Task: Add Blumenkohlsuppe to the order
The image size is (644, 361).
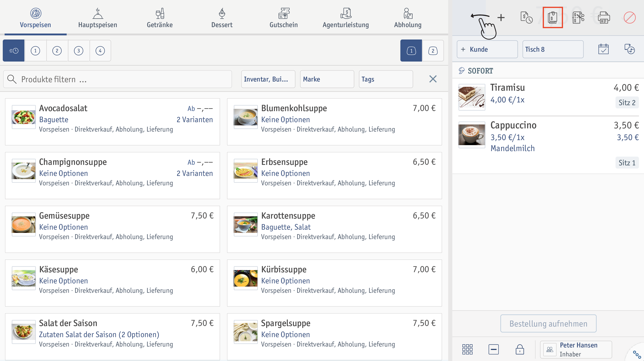Action: tap(334, 122)
